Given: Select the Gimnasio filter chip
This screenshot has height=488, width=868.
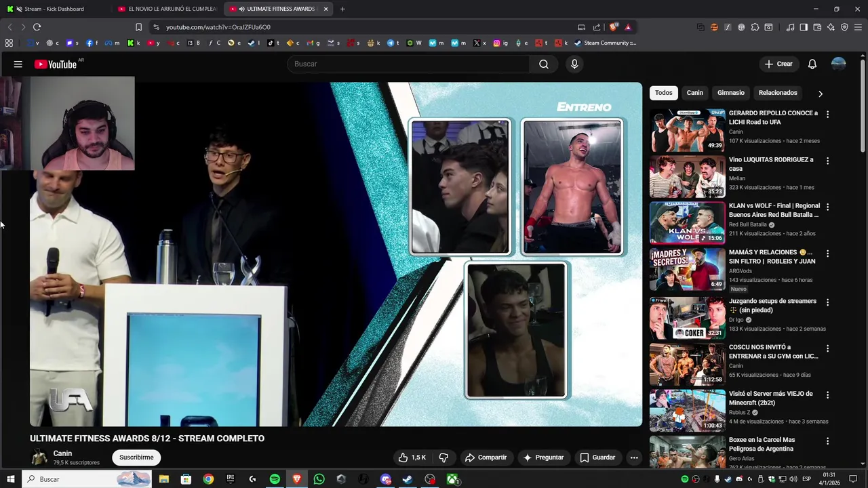Looking at the screenshot, I should pyautogui.click(x=731, y=93).
